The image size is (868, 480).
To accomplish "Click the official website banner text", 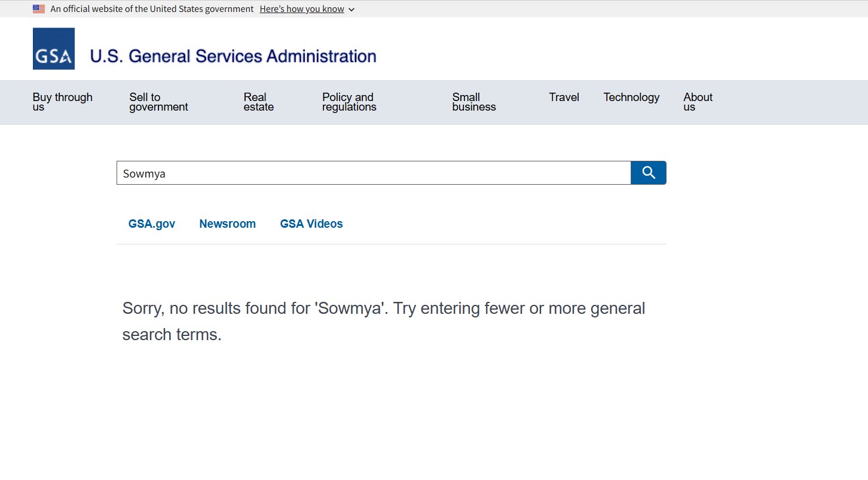I will coord(152,9).
